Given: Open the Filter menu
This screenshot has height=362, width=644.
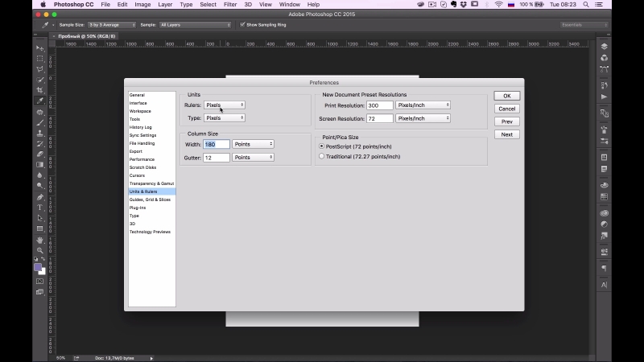Looking at the screenshot, I should [230, 5].
